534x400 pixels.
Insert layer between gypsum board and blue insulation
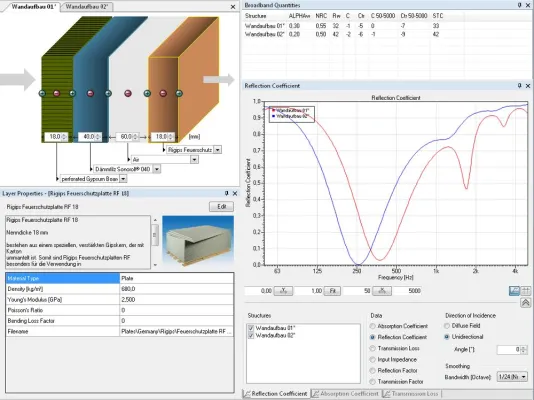point(72,93)
